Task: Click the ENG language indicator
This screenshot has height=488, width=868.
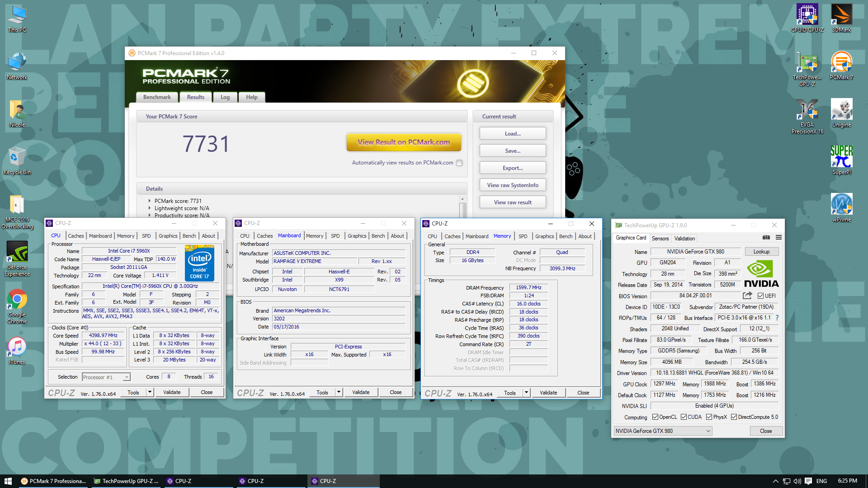Action: pos(821,481)
